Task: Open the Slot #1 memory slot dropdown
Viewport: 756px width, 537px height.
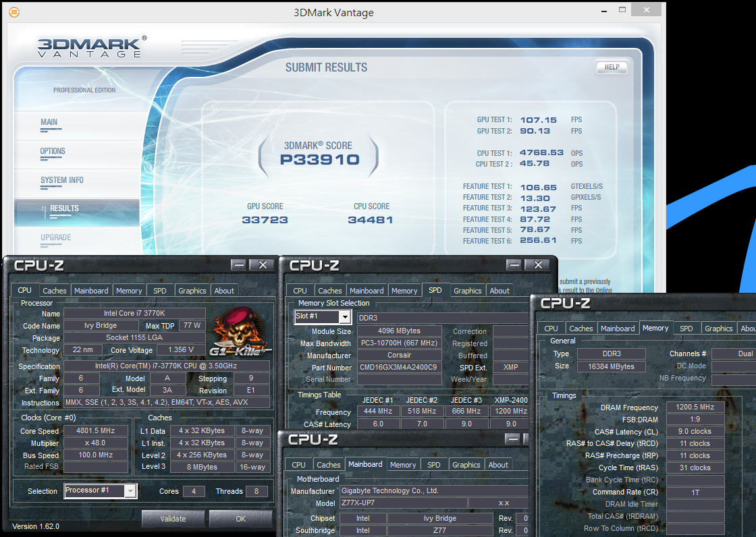Action: [x=345, y=316]
